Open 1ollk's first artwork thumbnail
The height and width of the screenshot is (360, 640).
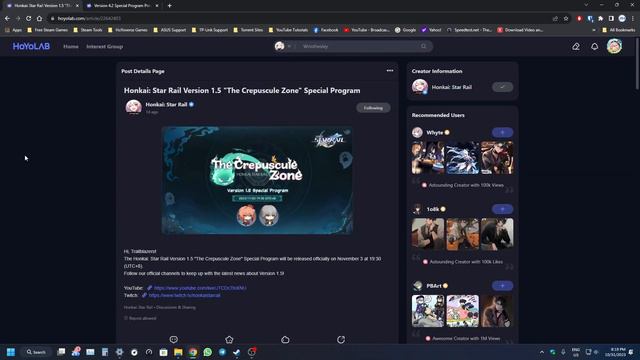pos(428,234)
